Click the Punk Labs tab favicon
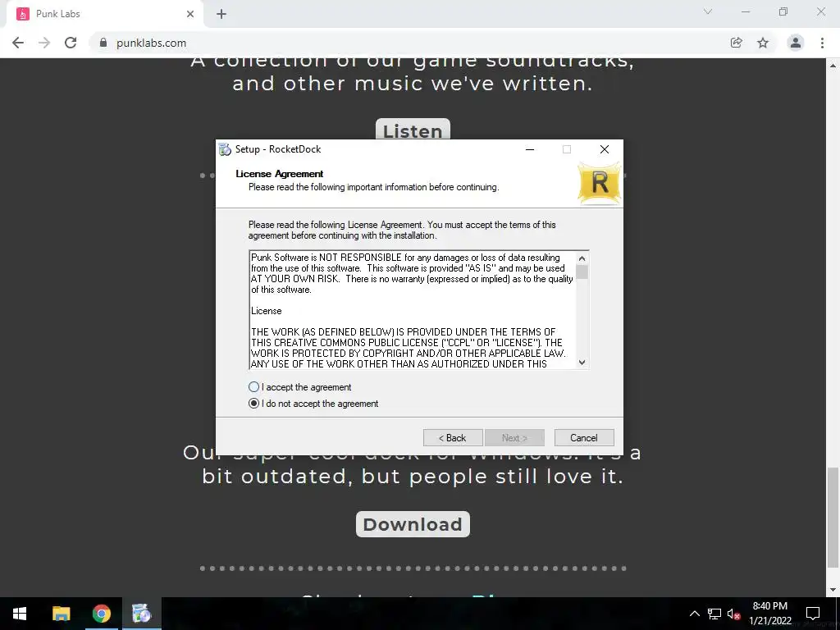Screen dimensions: 840x630 [22, 14]
